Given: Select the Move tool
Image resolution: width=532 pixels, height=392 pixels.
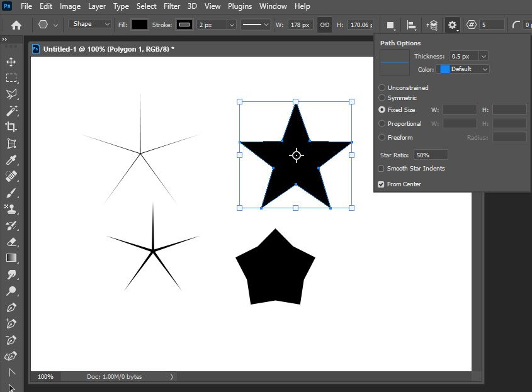Looking at the screenshot, I should (11, 62).
